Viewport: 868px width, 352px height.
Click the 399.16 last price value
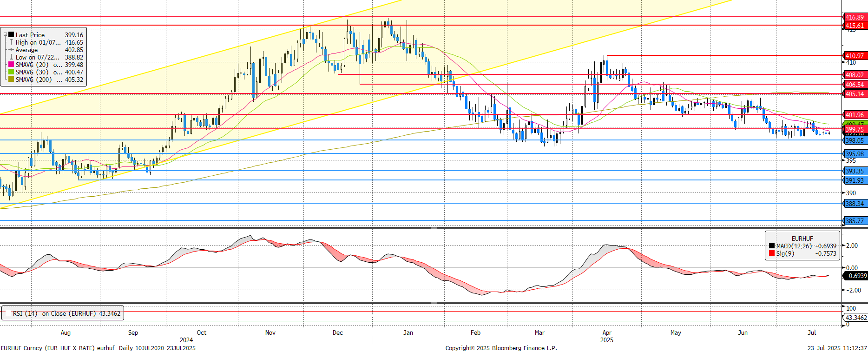pos(74,35)
